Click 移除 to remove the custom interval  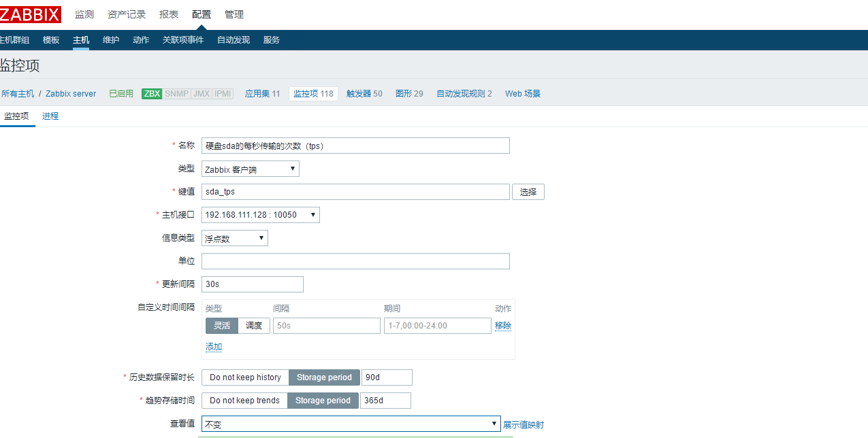click(503, 326)
